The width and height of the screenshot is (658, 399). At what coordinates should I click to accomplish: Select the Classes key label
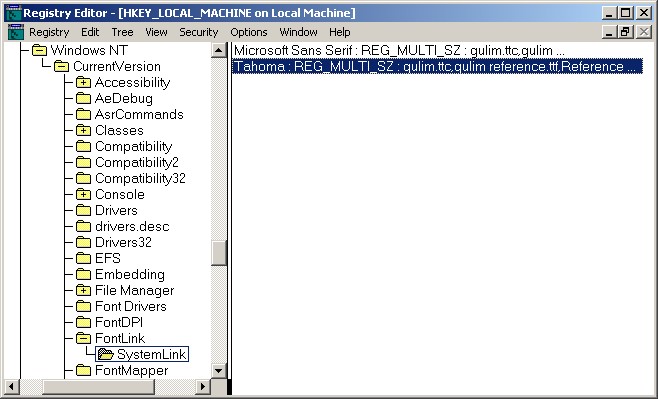click(119, 130)
